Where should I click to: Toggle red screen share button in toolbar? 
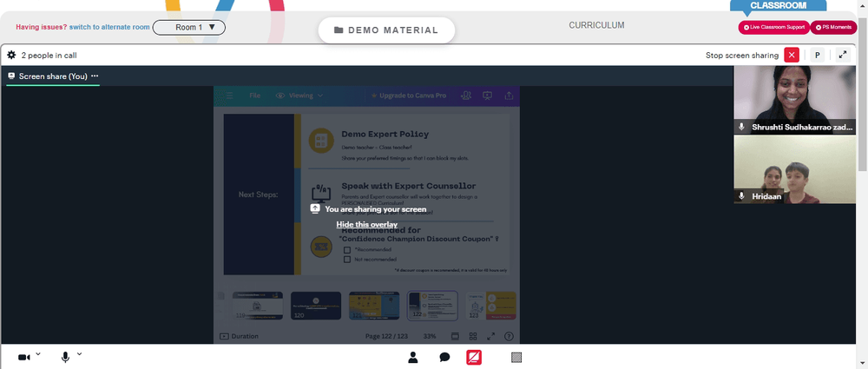click(474, 358)
